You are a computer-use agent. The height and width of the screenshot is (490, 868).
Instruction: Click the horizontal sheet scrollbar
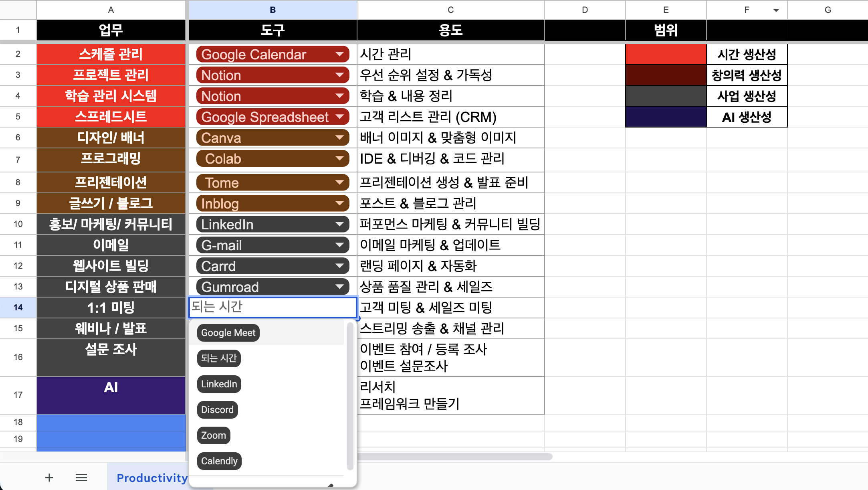pyautogui.click(x=454, y=457)
